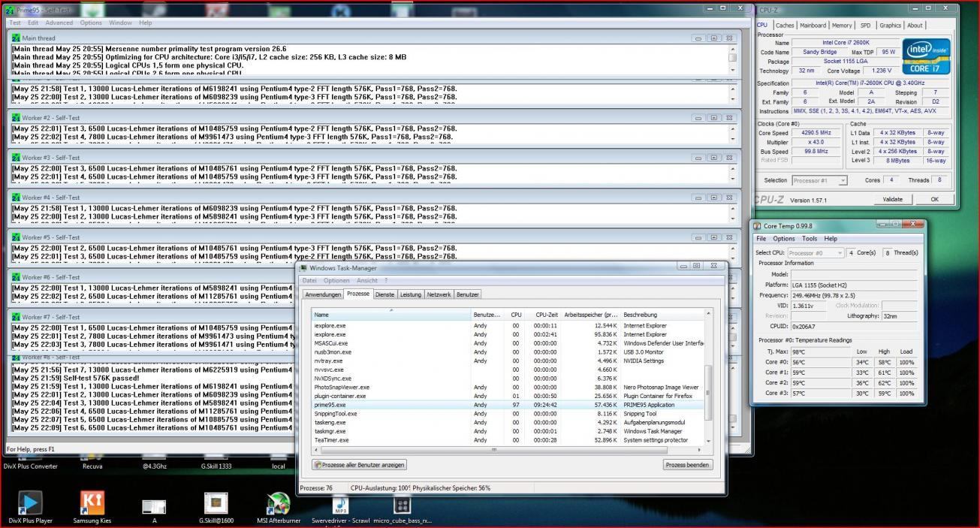Select the Swervedriver MP3 file icon

[x=340, y=505]
